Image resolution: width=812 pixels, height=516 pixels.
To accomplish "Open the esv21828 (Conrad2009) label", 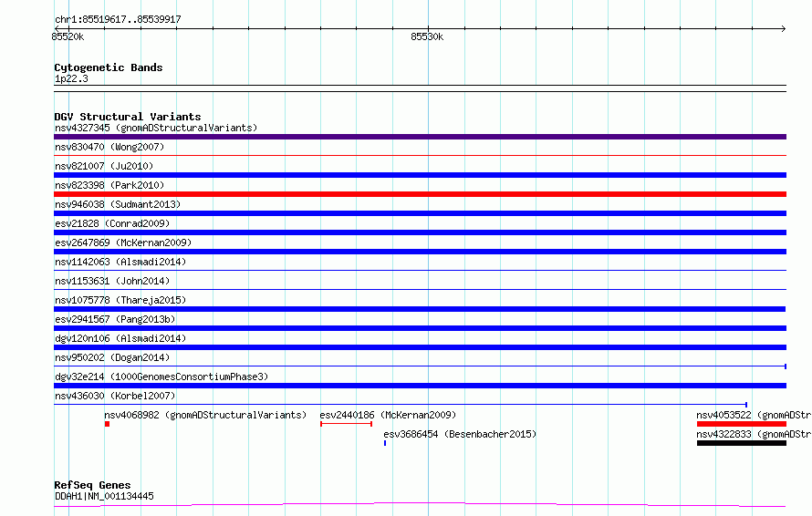I will [112, 223].
